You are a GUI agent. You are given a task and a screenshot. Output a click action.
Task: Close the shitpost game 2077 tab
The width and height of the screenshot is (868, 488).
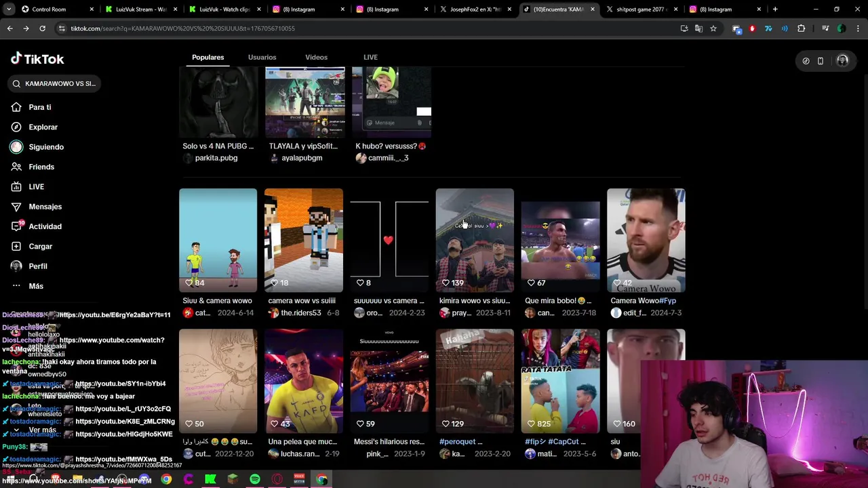[x=675, y=9]
